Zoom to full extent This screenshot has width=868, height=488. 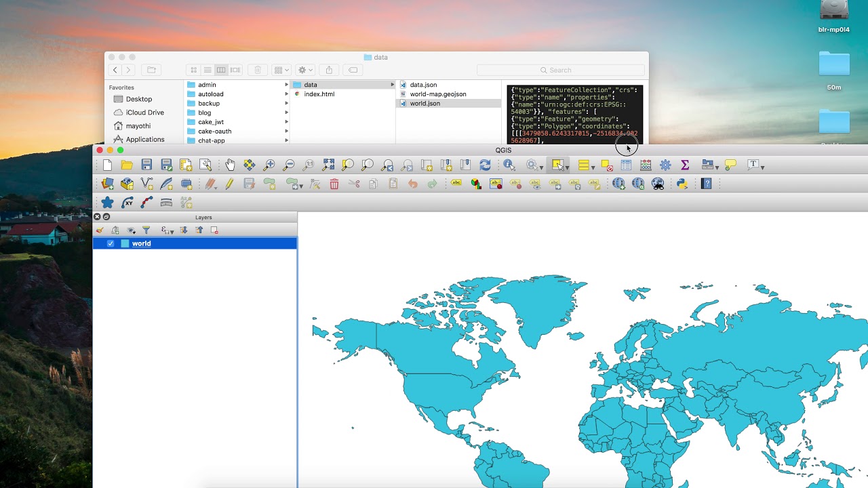(328, 165)
